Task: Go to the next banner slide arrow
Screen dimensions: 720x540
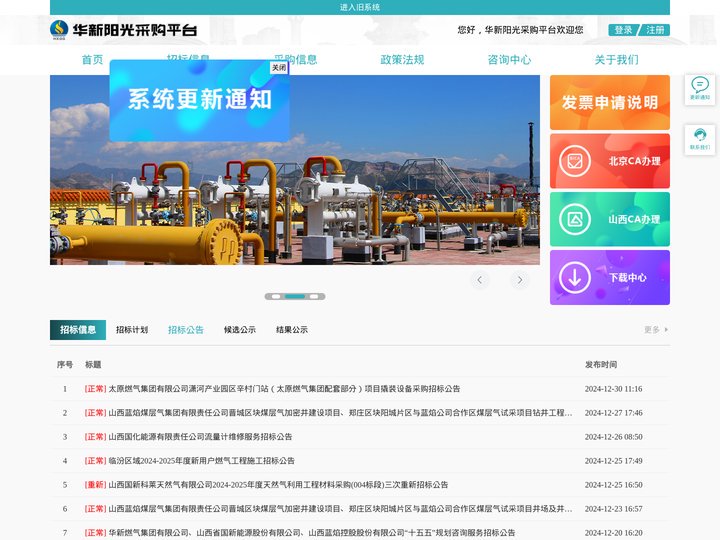Action: point(520,280)
